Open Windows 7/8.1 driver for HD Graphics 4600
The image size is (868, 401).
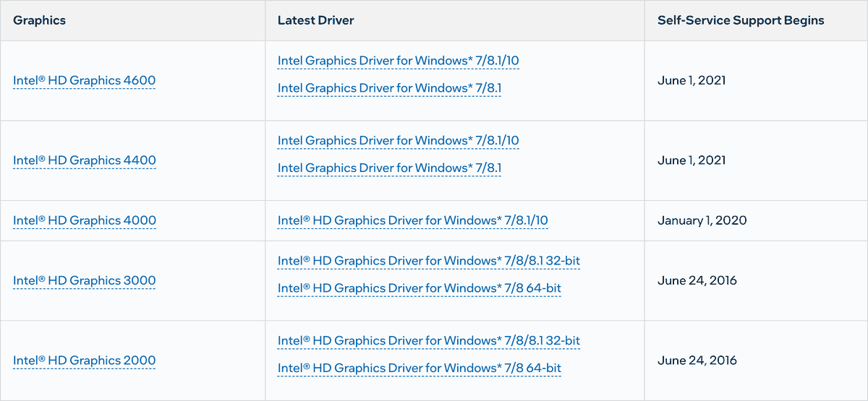[x=389, y=88]
